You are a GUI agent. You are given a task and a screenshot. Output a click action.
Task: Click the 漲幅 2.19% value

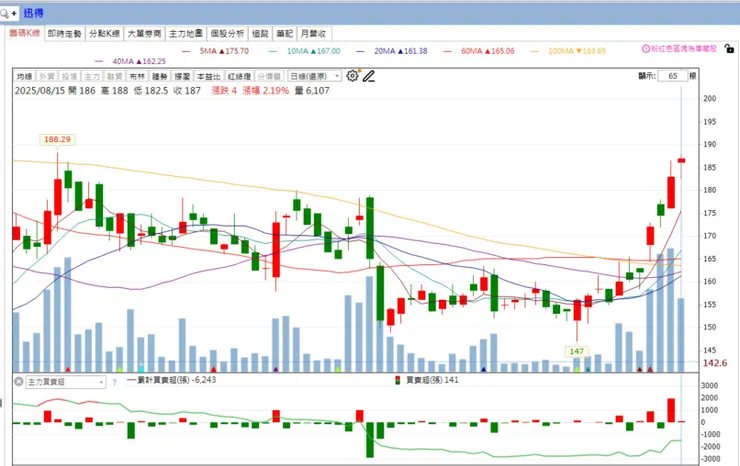[x=266, y=91]
